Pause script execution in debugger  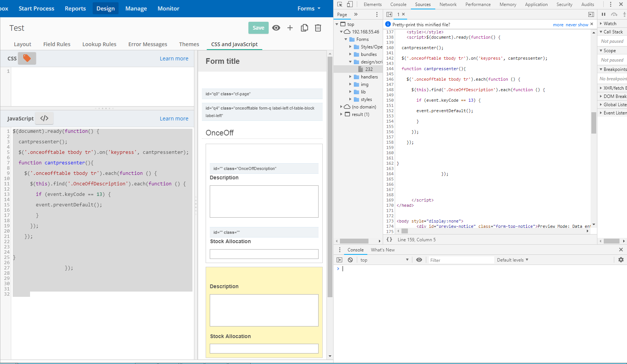[603, 14]
